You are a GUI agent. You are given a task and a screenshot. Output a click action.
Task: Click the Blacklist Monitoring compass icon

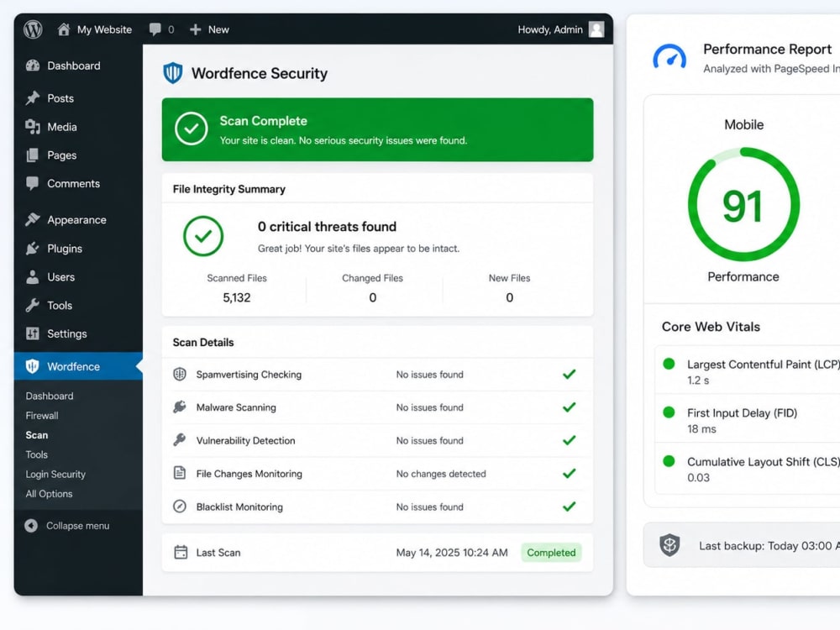click(x=180, y=507)
